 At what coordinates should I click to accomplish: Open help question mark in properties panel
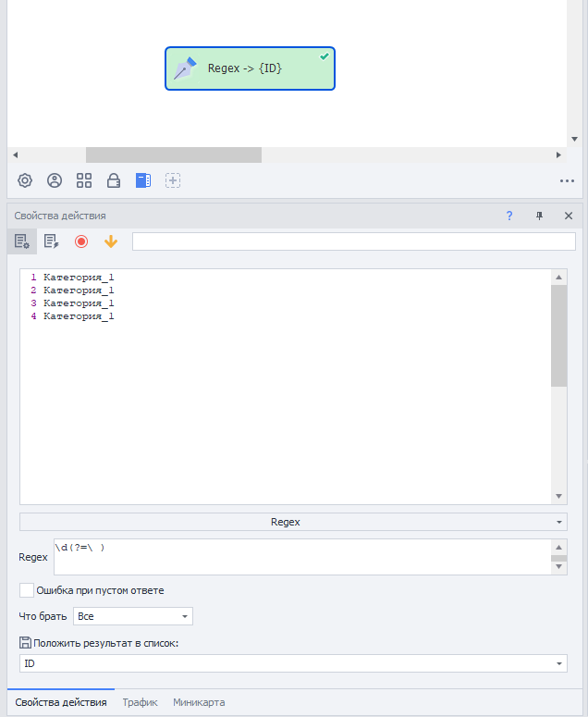pyautogui.click(x=509, y=216)
